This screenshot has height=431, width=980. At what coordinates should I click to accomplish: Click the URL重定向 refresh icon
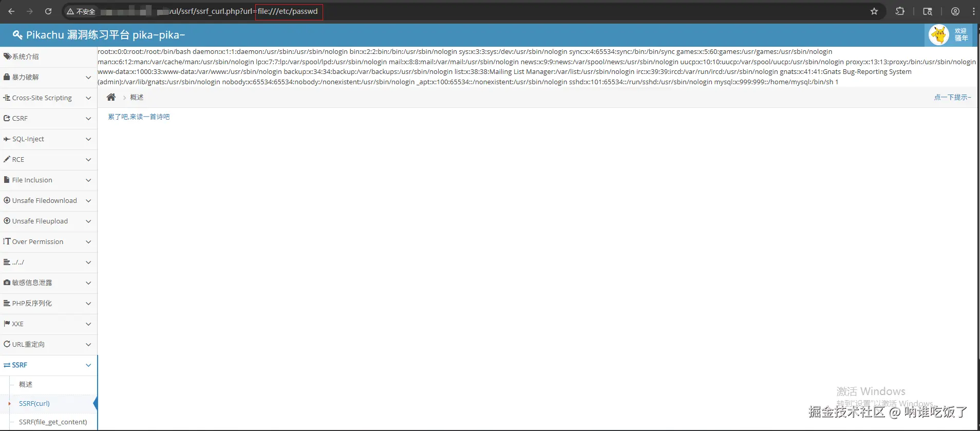click(7, 344)
